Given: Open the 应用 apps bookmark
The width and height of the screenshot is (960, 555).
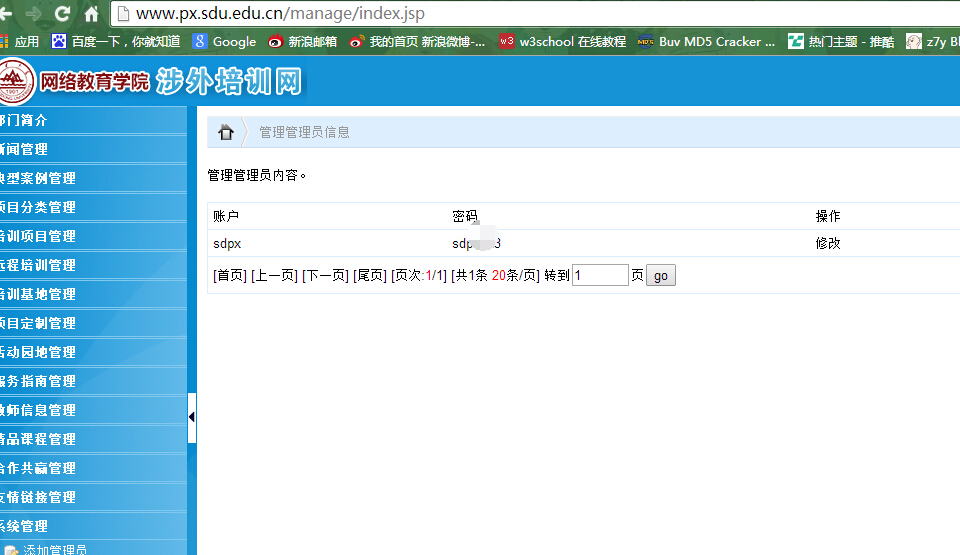Looking at the screenshot, I should [x=20, y=42].
